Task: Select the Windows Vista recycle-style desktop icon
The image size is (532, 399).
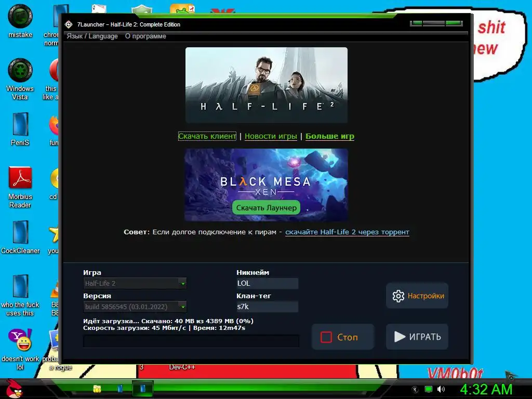Action: (x=20, y=79)
